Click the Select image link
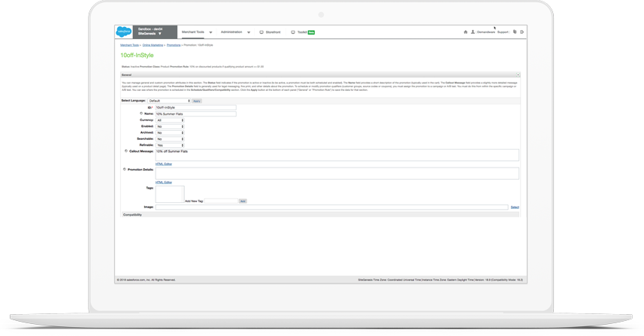The width and height of the screenshot is (644, 336). tap(515, 207)
